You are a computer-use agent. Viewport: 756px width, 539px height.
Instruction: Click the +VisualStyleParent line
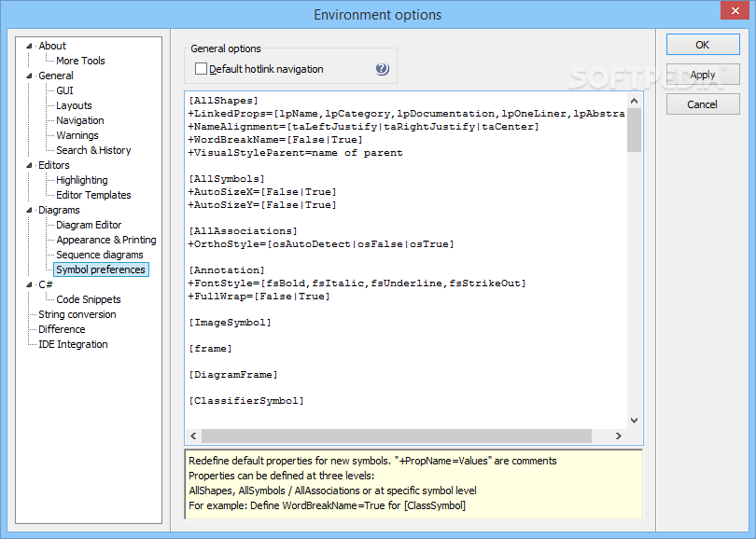click(295, 153)
